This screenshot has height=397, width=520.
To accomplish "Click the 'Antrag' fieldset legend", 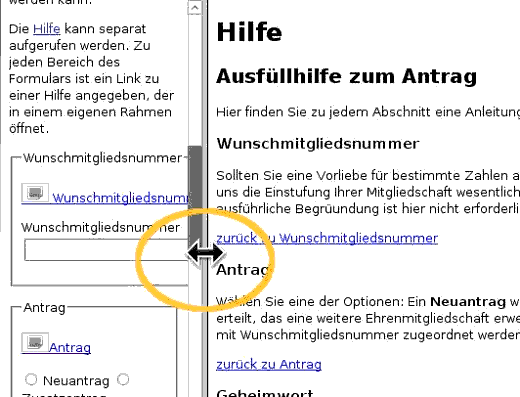I will pyautogui.click(x=44, y=307).
